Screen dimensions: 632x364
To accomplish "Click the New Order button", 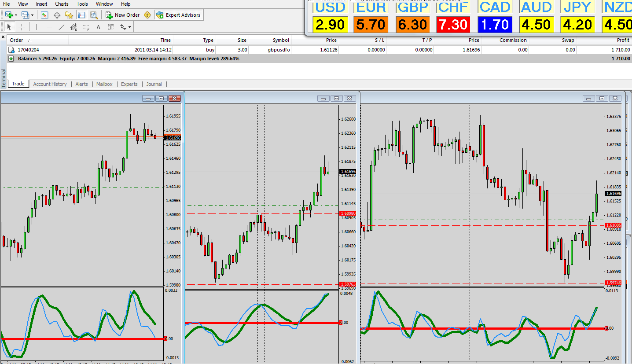I will click(x=123, y=15).
